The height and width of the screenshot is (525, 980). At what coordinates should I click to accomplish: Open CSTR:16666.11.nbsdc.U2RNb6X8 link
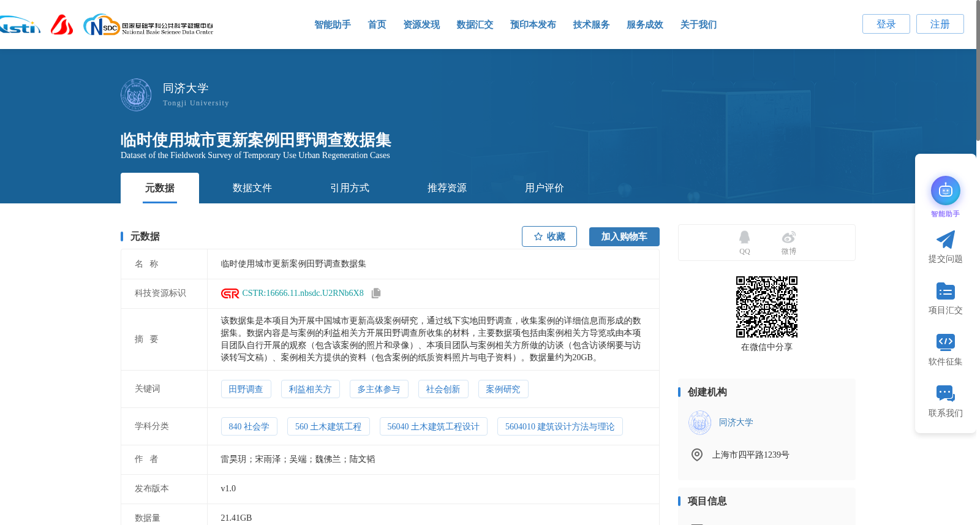pyautogui.click(x=303, y=293)
